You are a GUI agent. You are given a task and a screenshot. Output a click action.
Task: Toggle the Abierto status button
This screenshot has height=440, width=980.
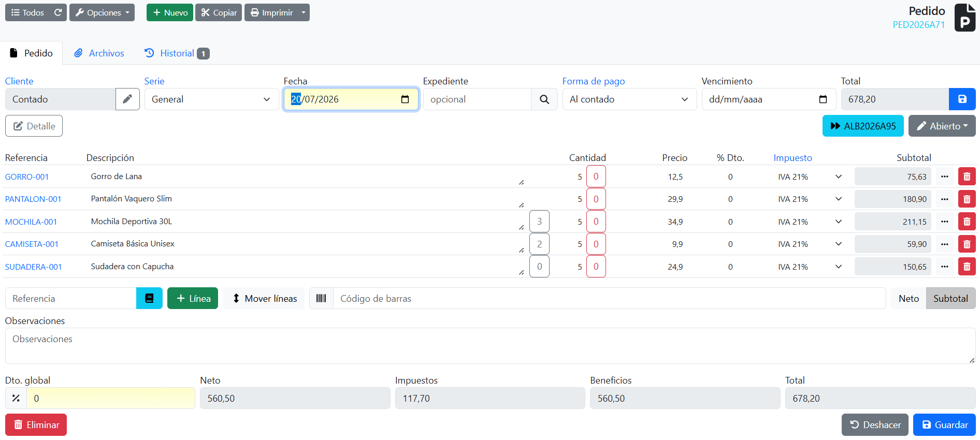point(942,126)
